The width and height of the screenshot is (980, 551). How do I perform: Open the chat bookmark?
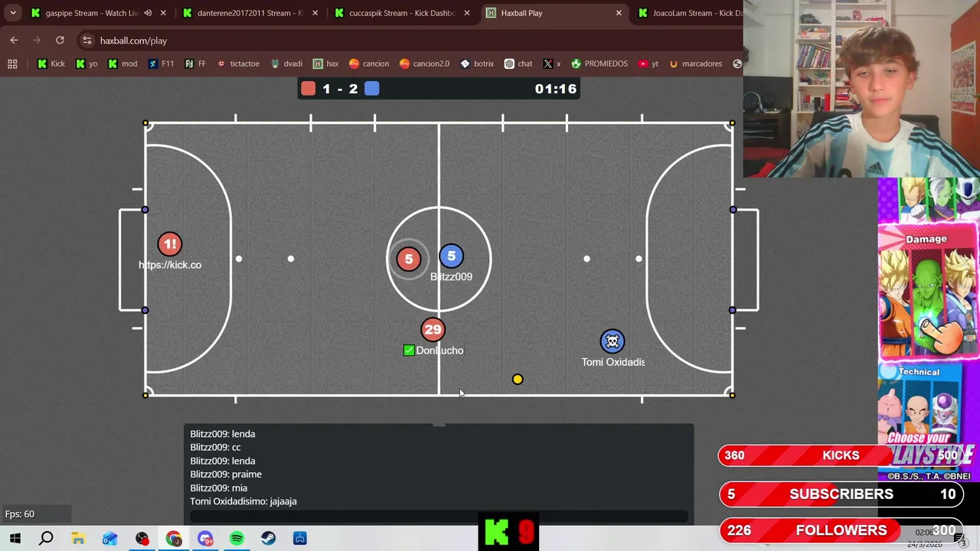(x=518, y=64)
